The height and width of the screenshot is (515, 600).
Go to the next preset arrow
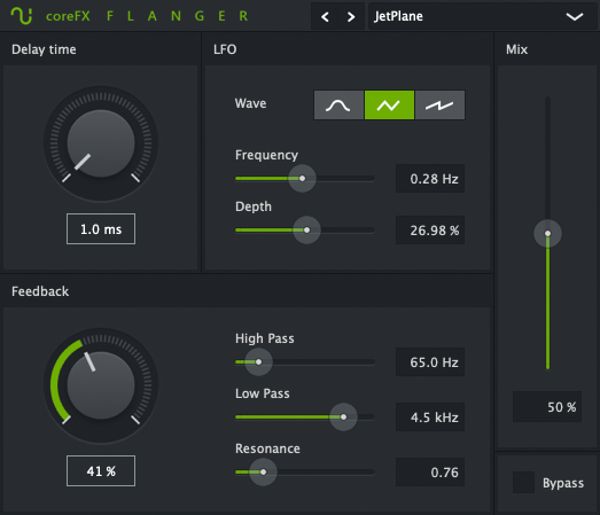350,17
